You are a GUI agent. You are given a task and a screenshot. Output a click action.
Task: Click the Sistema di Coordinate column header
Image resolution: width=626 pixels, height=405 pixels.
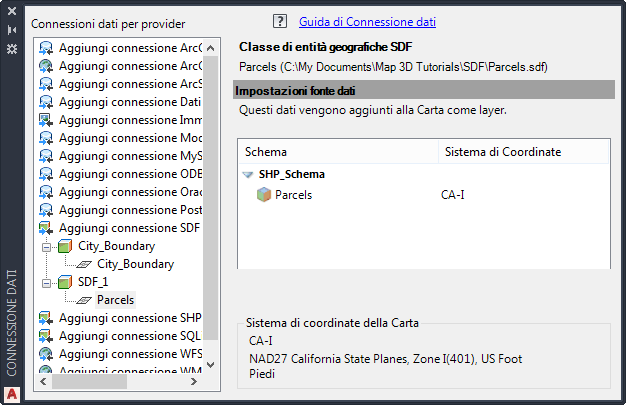tap(502, 152)
